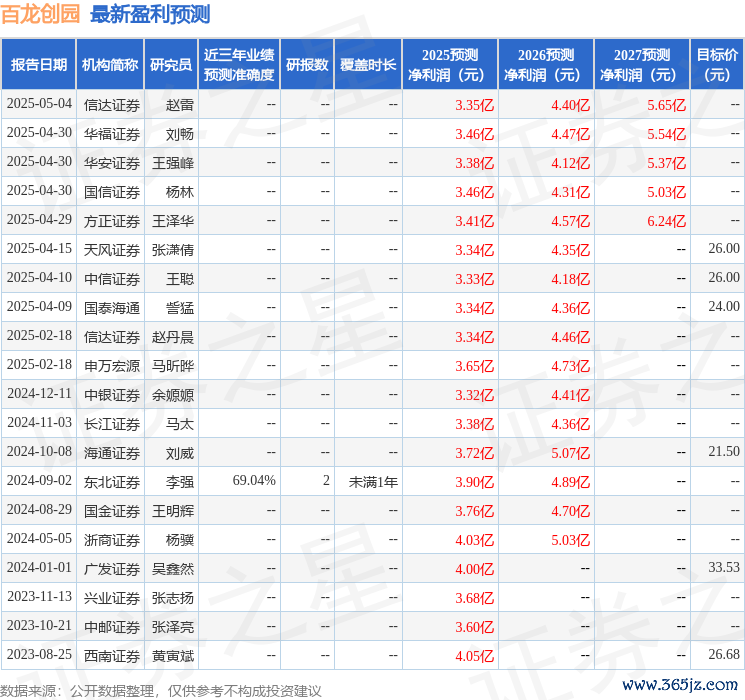Image resolution: width=745 pixels, height=700 pixels.
Task: Click 国泰海通 institution cell
Action: (x=112, y=308)
